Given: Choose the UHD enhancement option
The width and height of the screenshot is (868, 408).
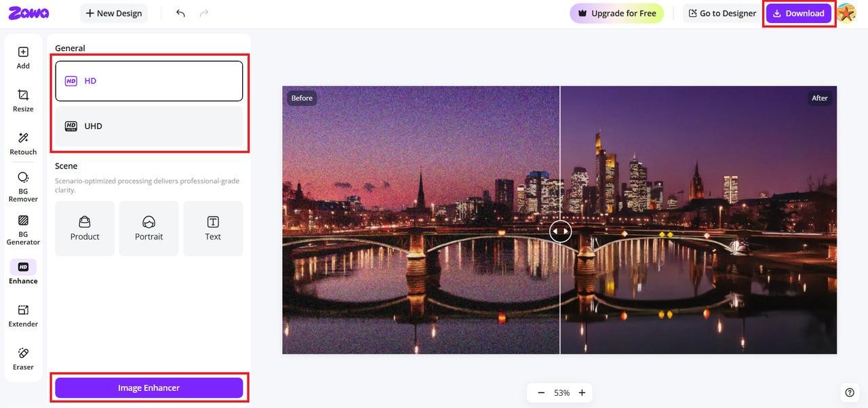Looking at the screenshot, I should pos(149,126).
